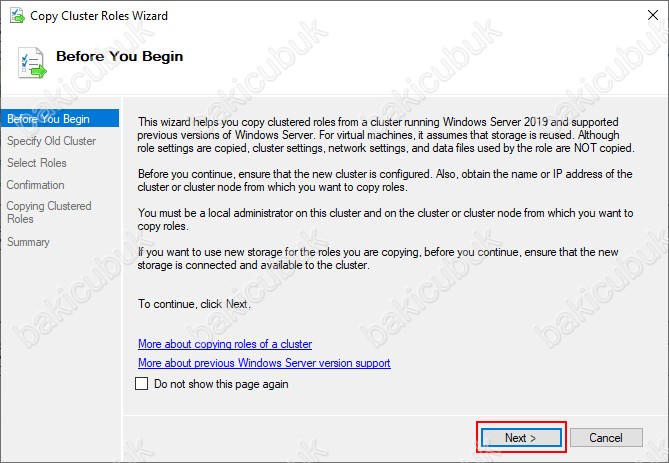Image resolution: width=669 pixels, height=463 pixels.
Task: Select the 'Select Roles' step
Action: (x=37, y=163)
